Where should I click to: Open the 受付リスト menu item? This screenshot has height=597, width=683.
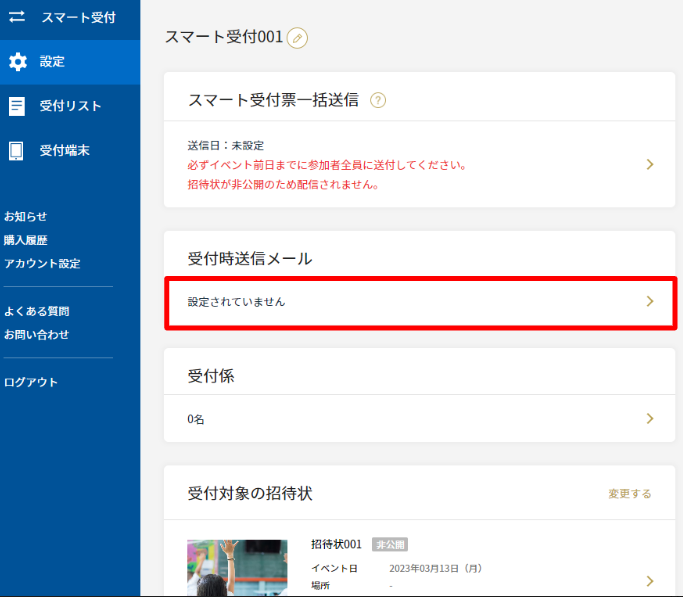coord(70,106)
